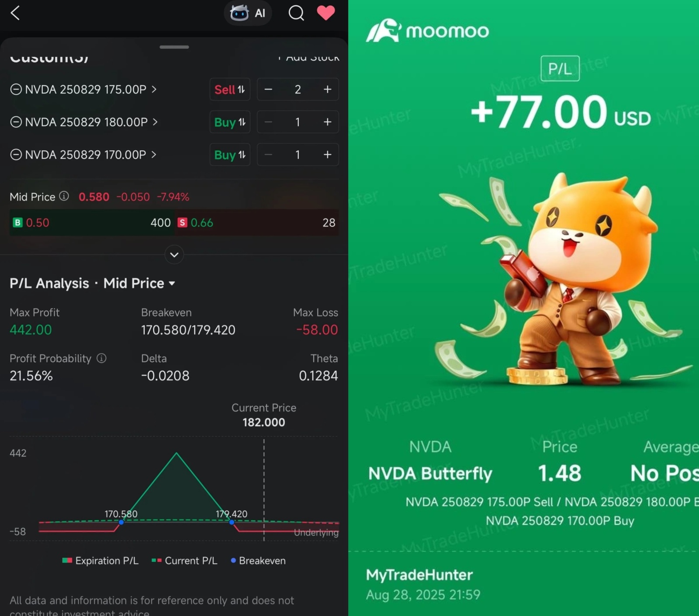
Task: Tap the 170.580 breakeven point on chart
Action: click(121, 522)
